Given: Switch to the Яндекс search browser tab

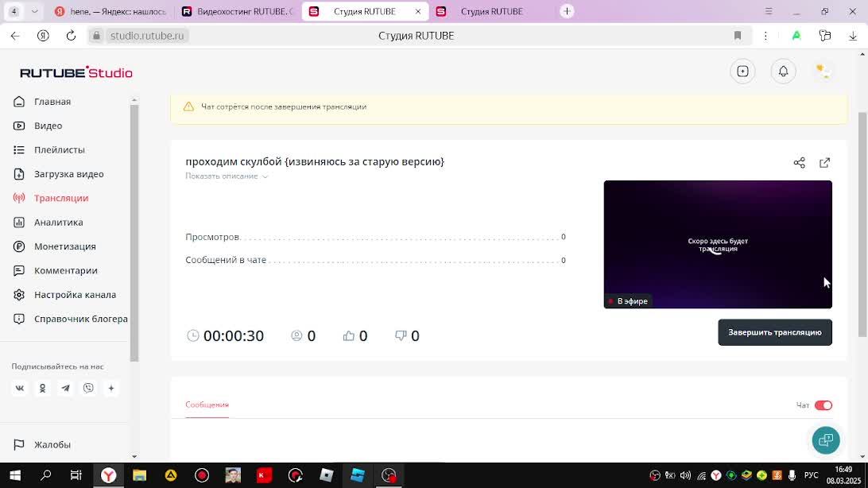Looking at the screenshot, I should tap(110, 12).
